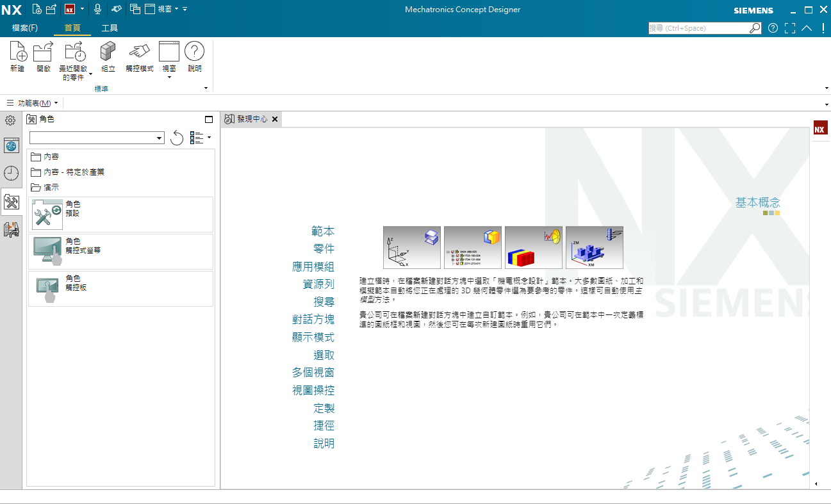
Task: Click 最近開啟的零件 ribbon button
Action: tap(73, 61)
